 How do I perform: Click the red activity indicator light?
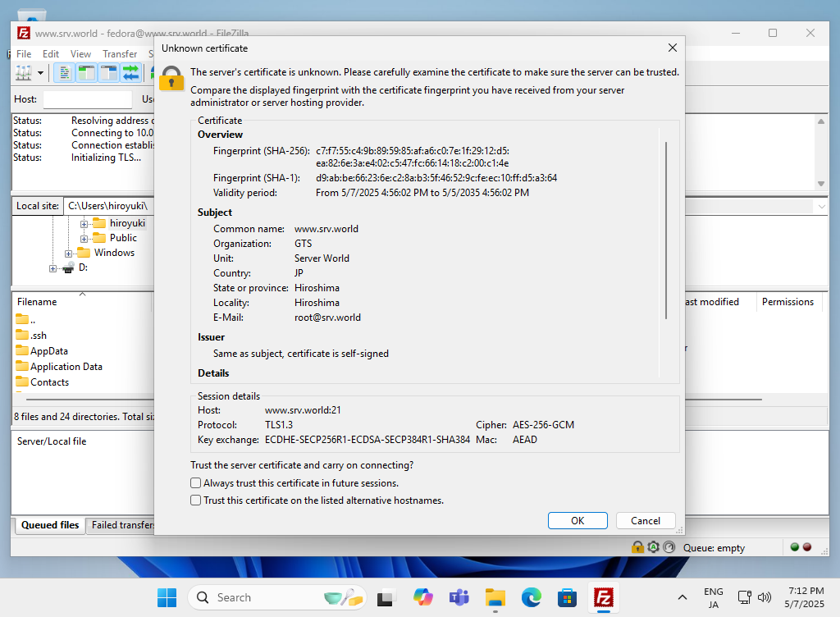807,546
